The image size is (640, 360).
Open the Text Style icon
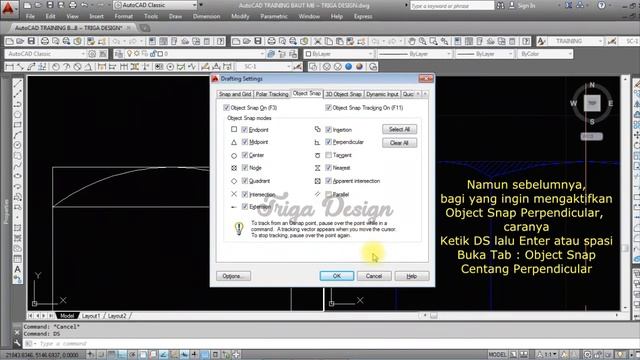(x=541, y=41)
